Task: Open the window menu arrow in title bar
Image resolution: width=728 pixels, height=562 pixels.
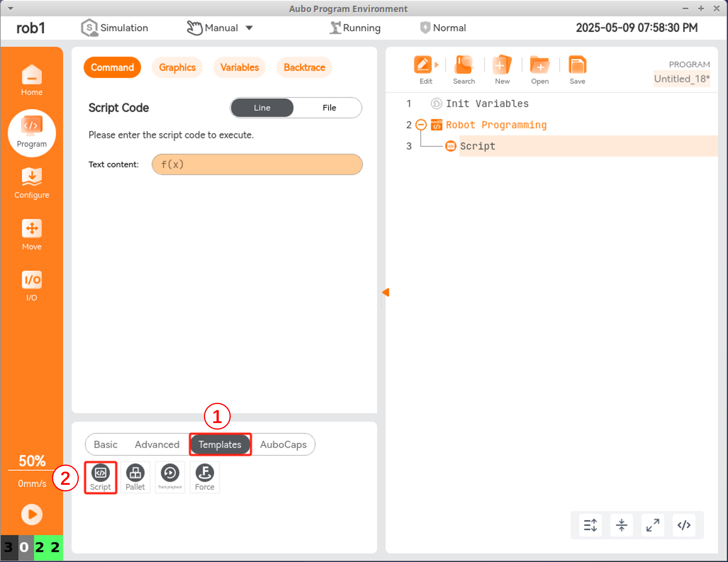Action: coord(10,9)
